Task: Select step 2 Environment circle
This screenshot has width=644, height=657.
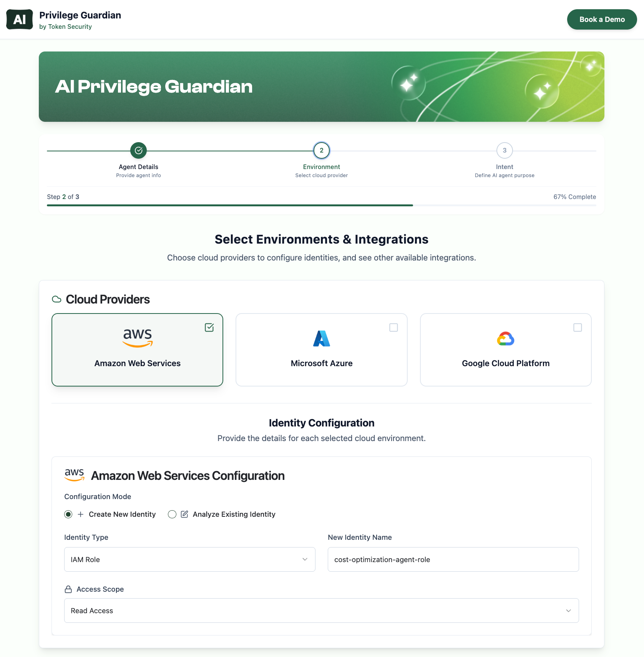Action: (x=322, y=151)
